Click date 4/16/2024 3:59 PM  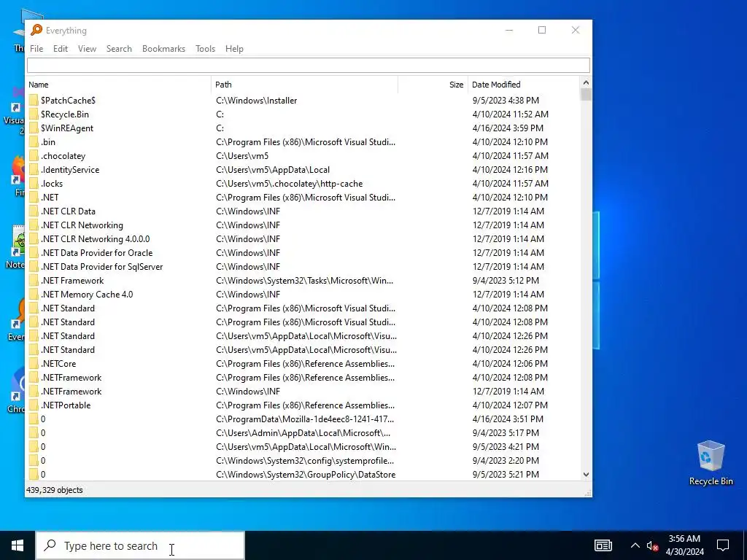tap(508, 128)
